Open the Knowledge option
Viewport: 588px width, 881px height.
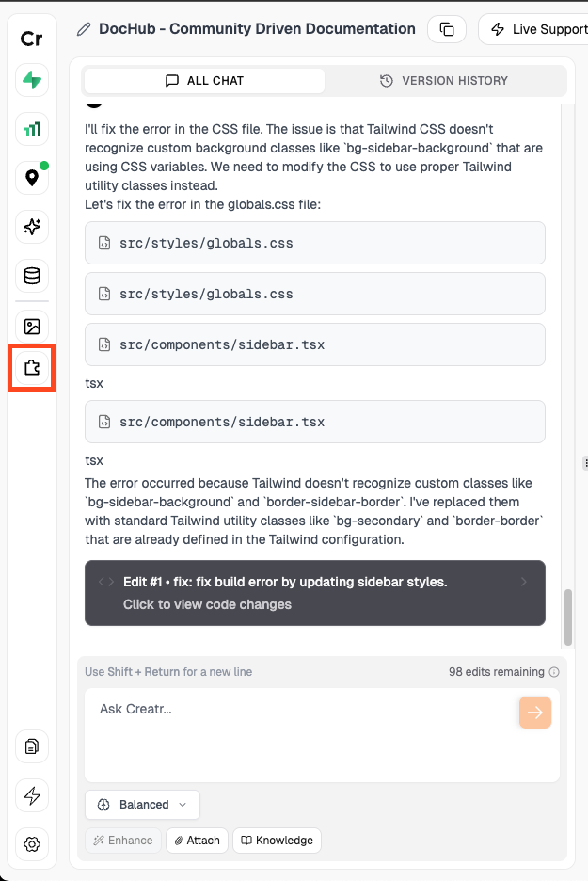pyautogui.click(x=277, y=840)
